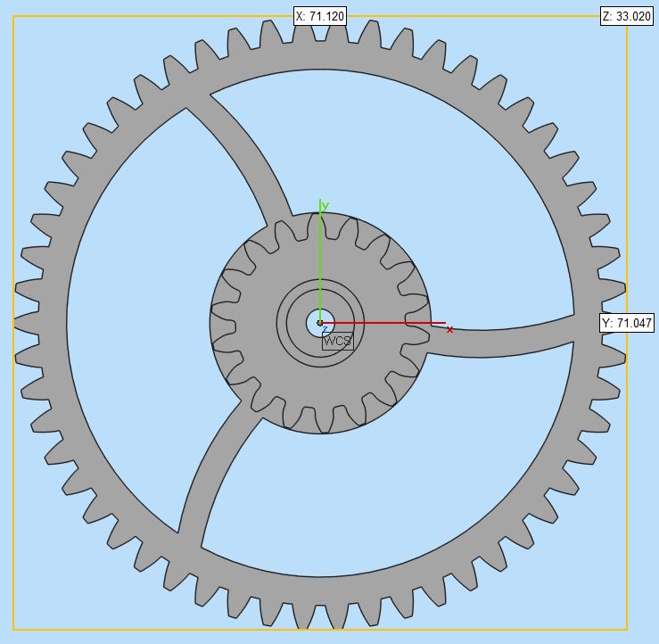The image size is (659, 644).
Task: Click the X: 71.120 dimension label
Action: (x=320, y=16)
